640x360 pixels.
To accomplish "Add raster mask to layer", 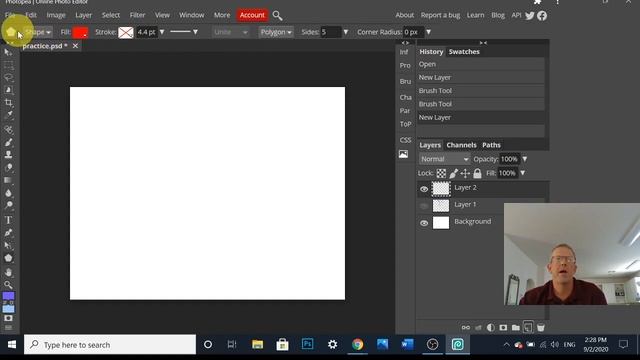I will [503, 327].
